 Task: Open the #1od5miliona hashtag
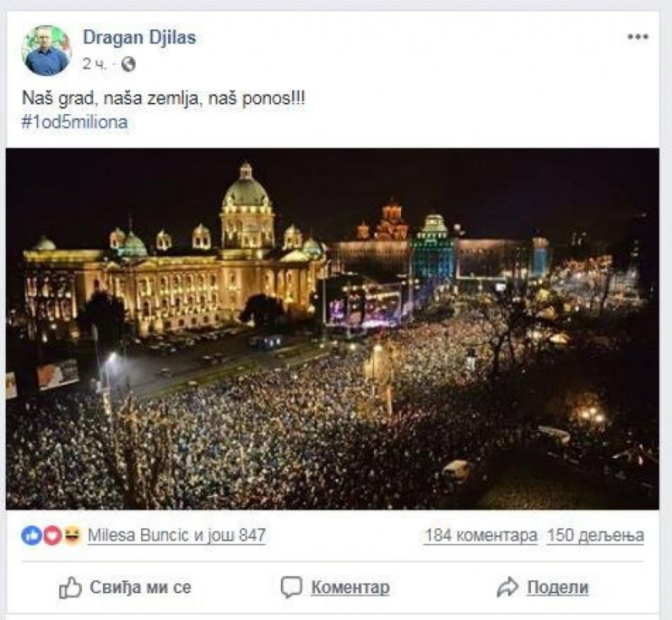coord(75,123)
